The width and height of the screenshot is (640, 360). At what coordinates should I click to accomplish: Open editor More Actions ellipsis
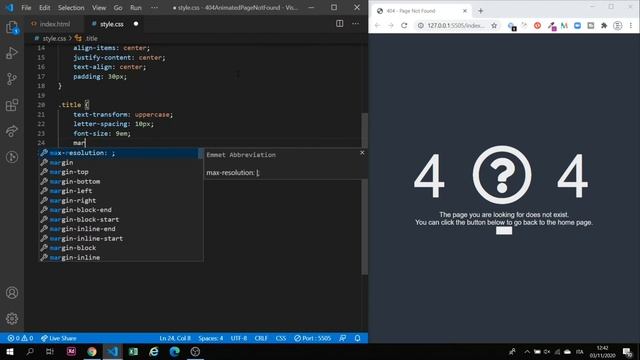[x=356, y=24]
